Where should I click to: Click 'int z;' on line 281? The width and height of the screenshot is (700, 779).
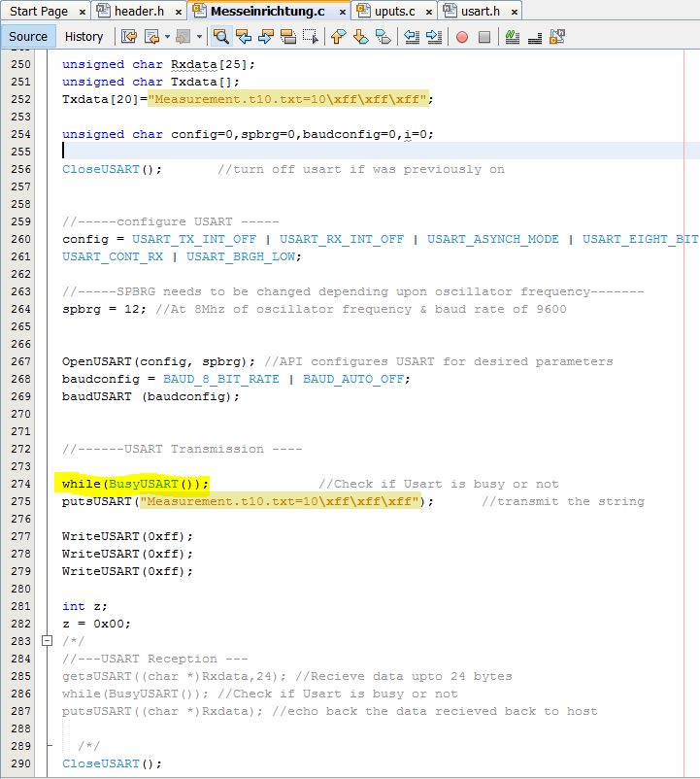pyautogui.click(x=84, y=606)
